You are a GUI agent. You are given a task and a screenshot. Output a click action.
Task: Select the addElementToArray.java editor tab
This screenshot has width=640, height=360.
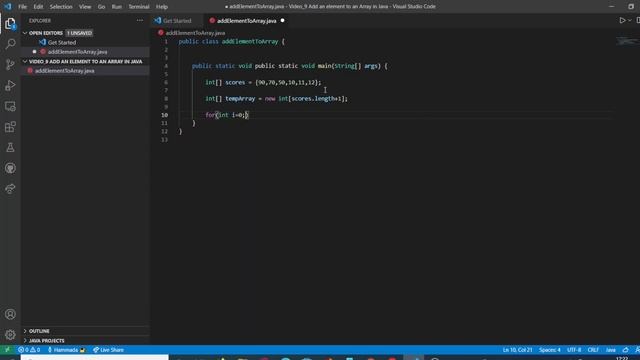[246, 20]
